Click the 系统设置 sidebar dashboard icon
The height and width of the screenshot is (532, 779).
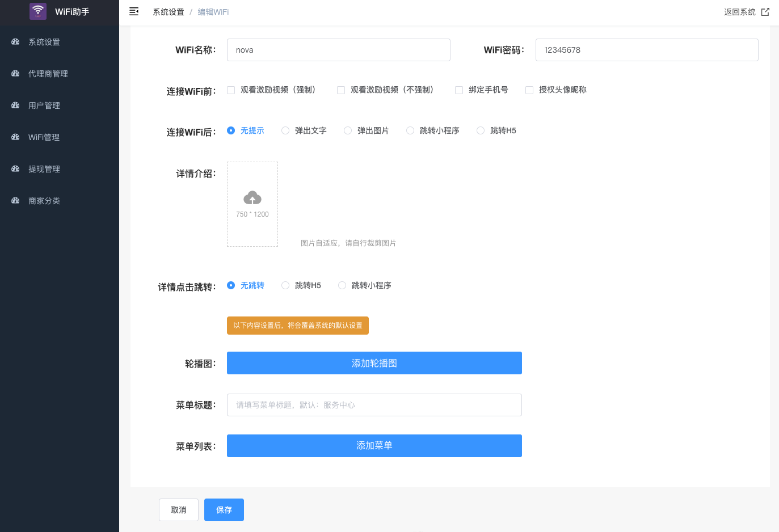coord(15,42)
